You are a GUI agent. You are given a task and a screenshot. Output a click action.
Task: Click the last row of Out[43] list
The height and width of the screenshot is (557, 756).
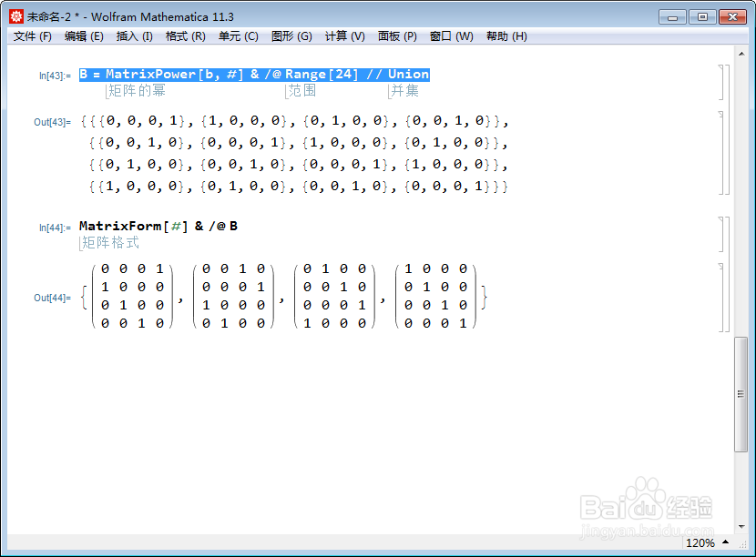pyautogui.click(x=299, y=186)
